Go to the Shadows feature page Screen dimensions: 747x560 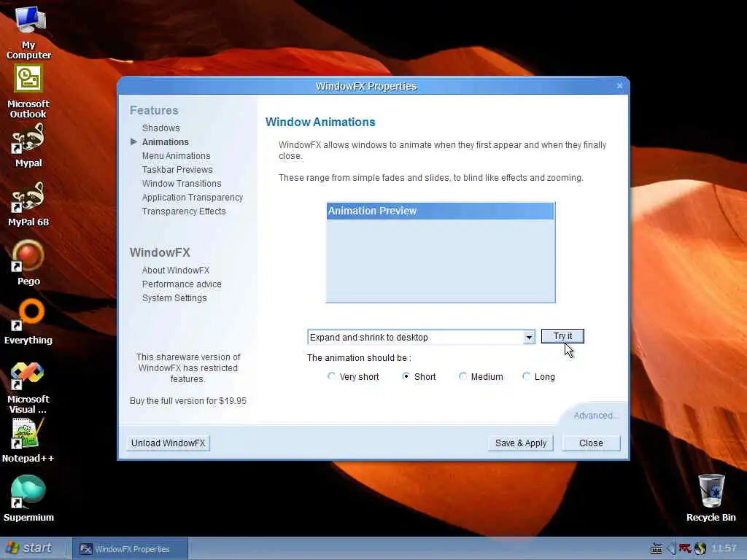click(161, 128)
